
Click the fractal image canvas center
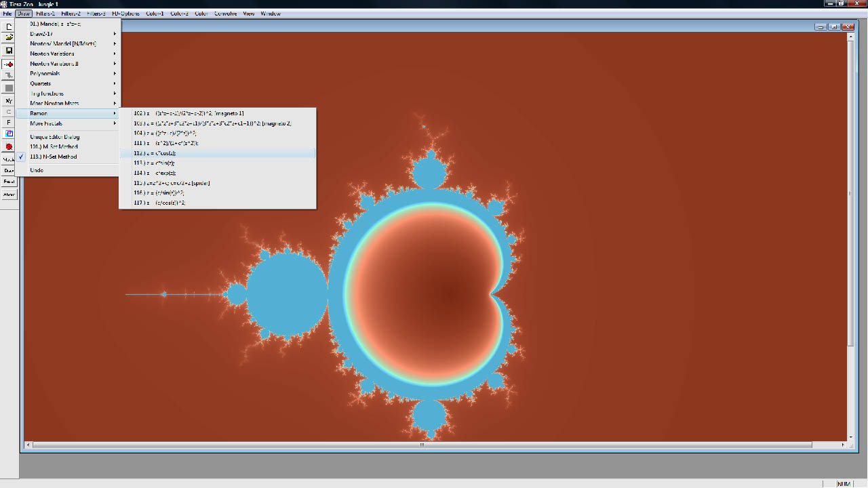point(435,237)
